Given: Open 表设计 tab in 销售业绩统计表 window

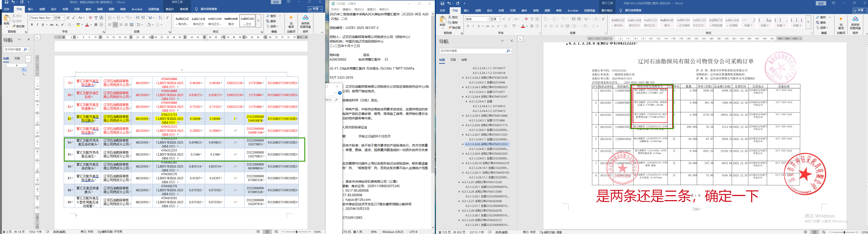Looking at the screenshot, I should click(x=170, y=9).
